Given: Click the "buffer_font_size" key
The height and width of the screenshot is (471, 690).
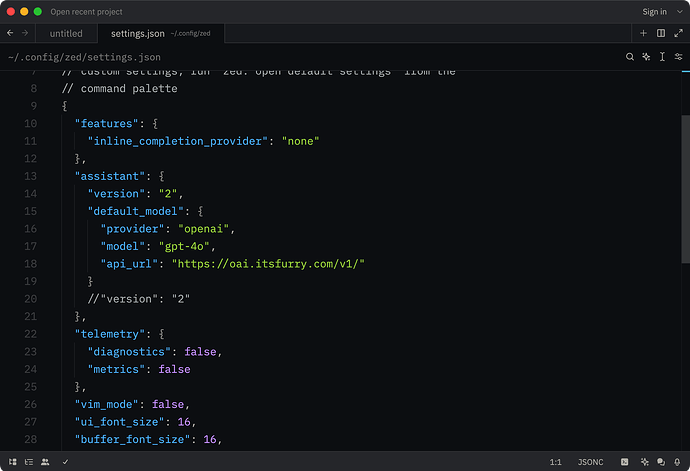Looking at the screenshot, I should (x=132, y=439).
